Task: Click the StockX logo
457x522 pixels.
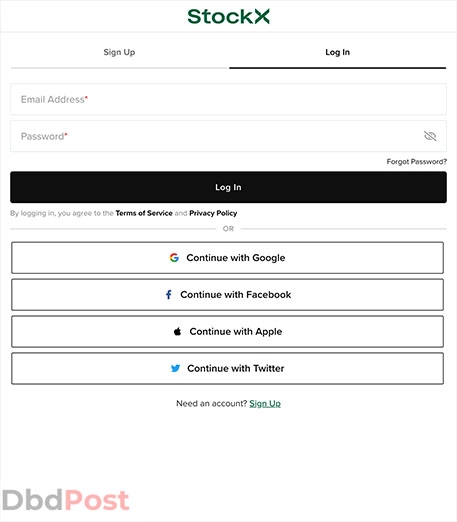Action: 228,16
